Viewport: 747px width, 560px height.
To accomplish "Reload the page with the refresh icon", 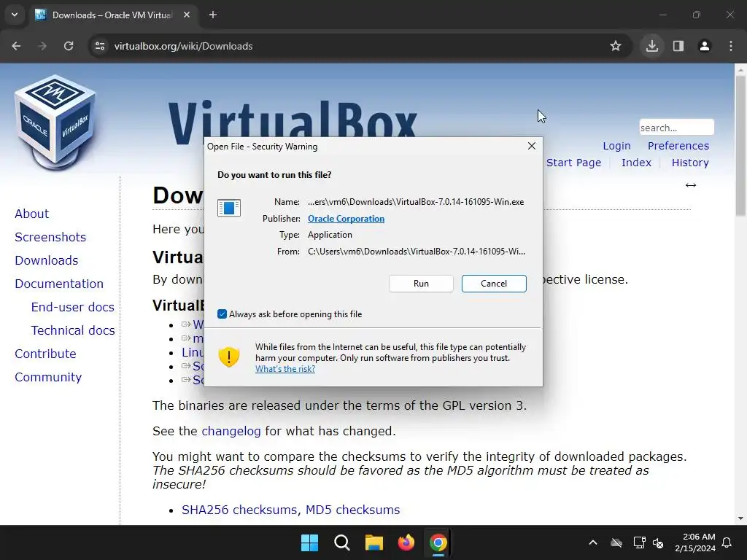I will [69, 46].
